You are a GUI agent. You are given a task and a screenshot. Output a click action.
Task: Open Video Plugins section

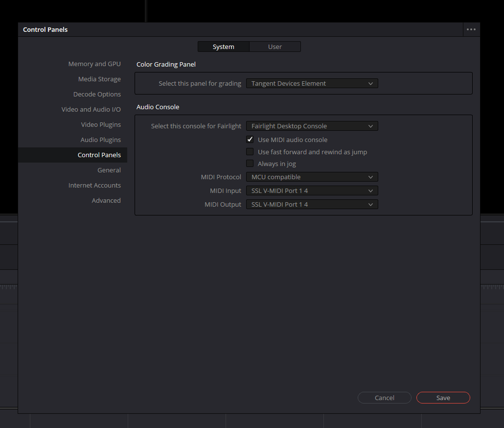click(101, 124)
